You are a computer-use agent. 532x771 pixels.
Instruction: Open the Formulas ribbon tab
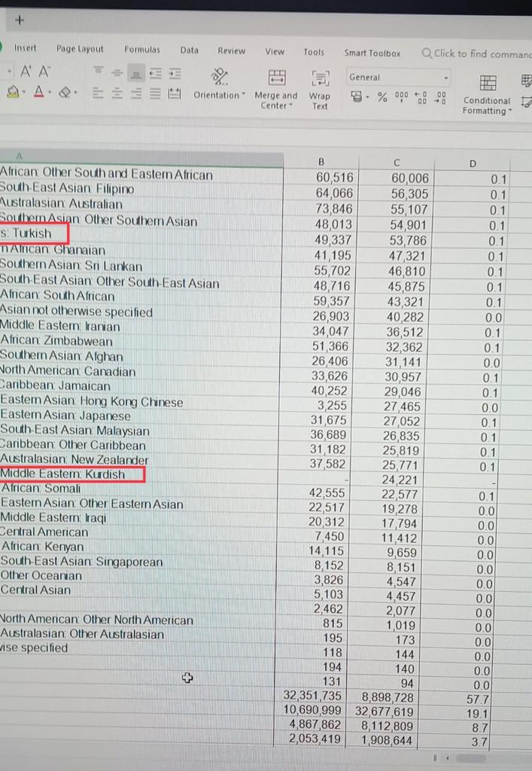(x=142, y=50)
